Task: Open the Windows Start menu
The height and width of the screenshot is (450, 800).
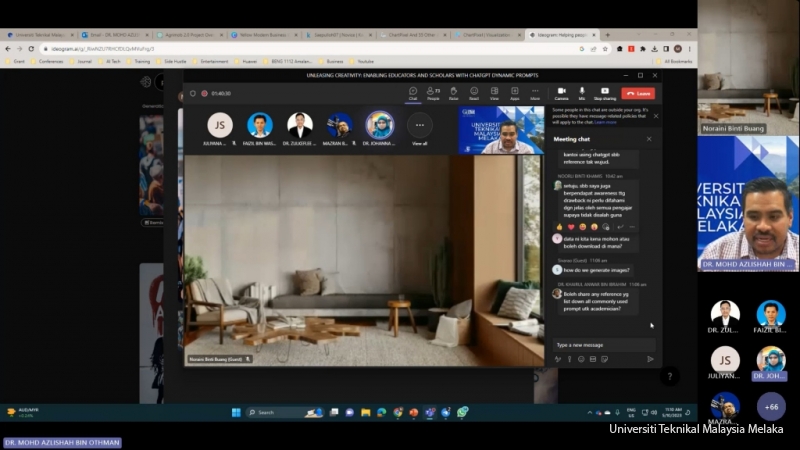Action: [x=238, y=412]
